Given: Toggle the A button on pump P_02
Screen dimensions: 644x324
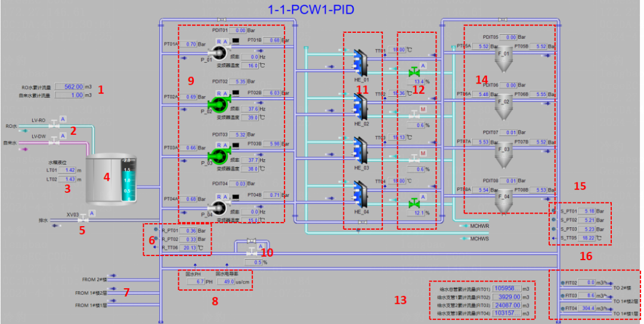Looking at the screenshot, I should coord(225,94).
